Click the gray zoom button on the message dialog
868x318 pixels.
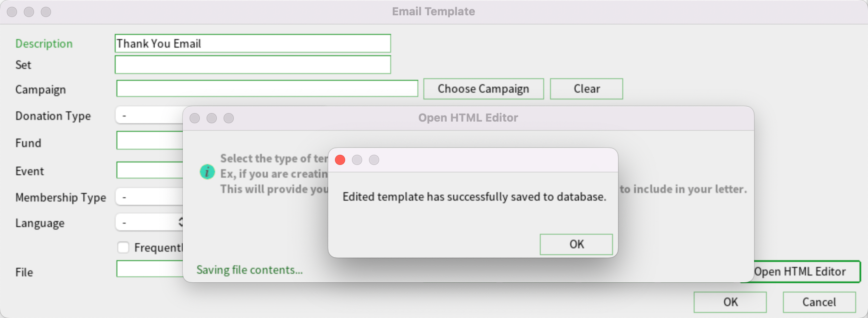(374, 160)
